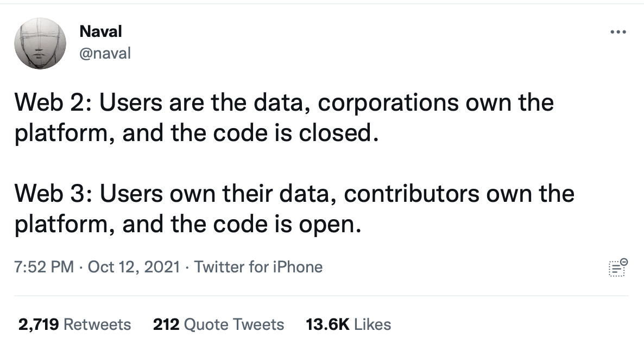
Task: Click the line starting with Web 2
Action: pos(284,103)
